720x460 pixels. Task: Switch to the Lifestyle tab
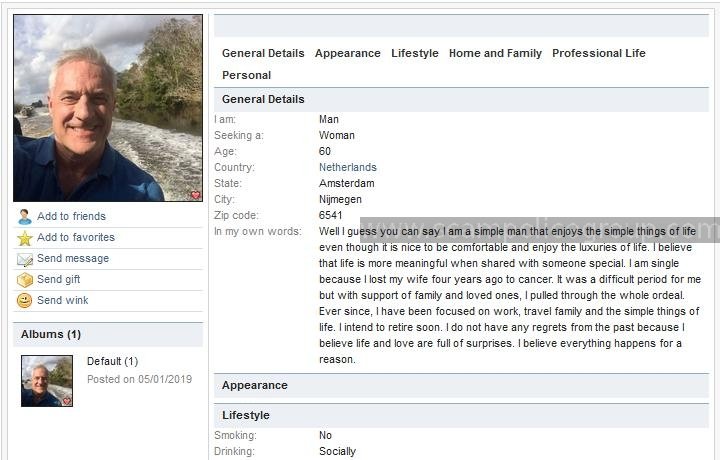pyautogui.click(x=415, y=53)
